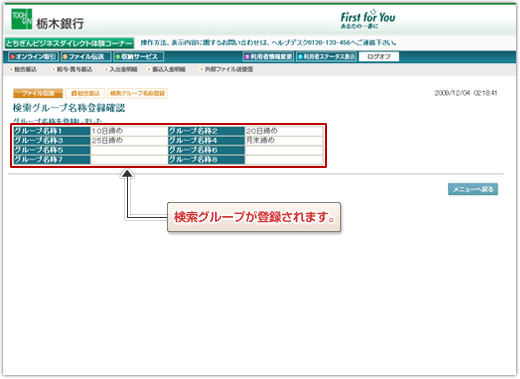
Task: Click the green icon beside 収納サービス
Action: (117, 57)
